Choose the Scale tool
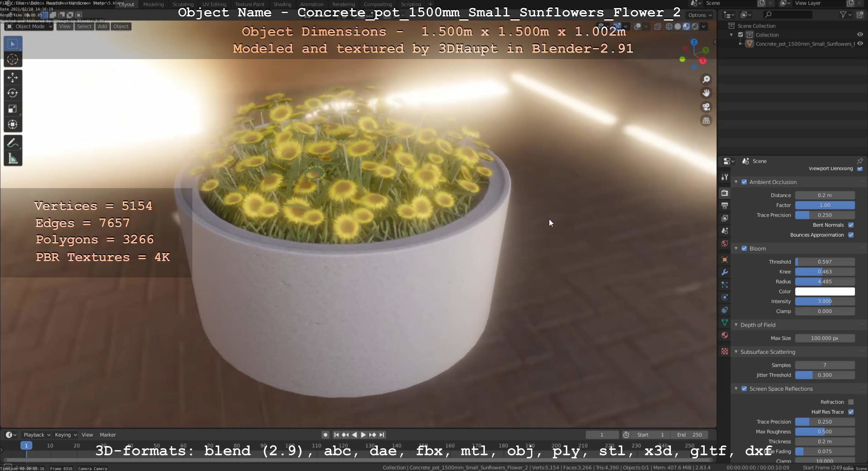This screenshot has width=868, height=471. click(13, 109)
